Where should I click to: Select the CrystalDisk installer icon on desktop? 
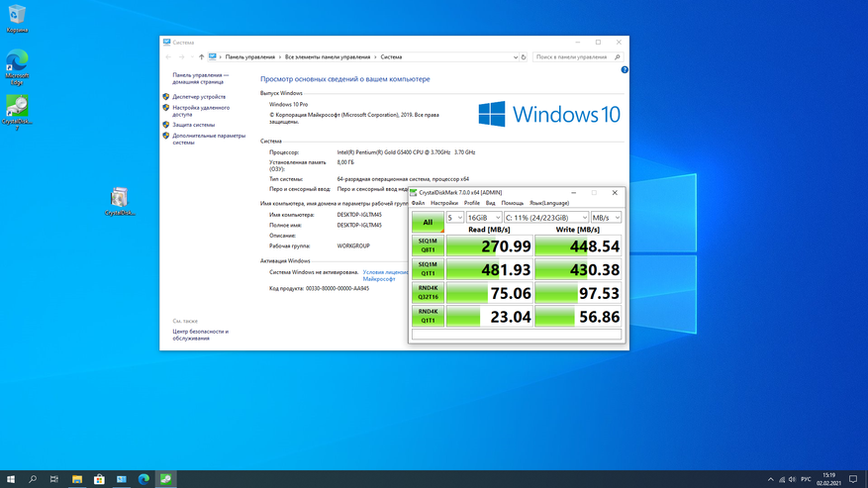coord(120,201)
